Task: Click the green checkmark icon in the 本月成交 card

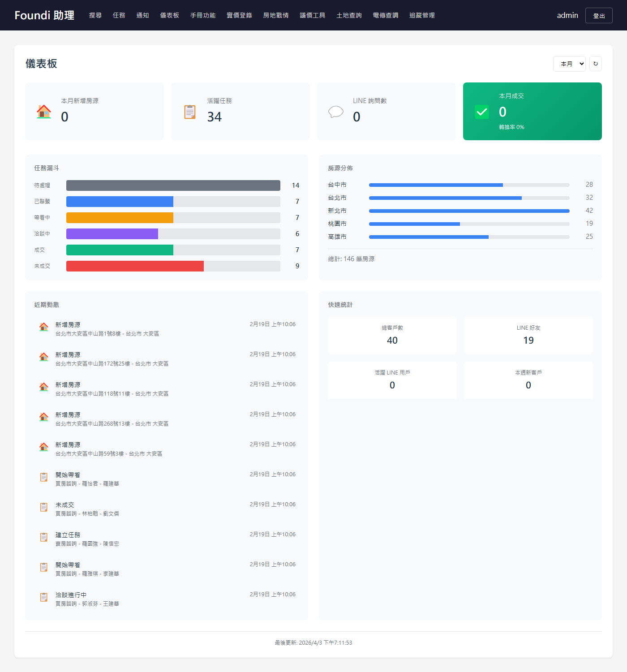Action: coord(482,112)
